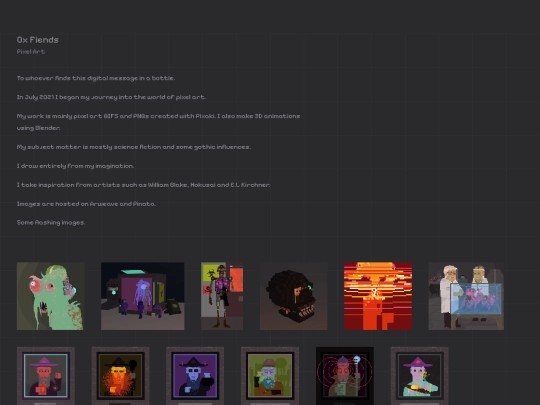The width and height of the screenshot is (540, 405).
Task: Click the 'Some flashing images.' warning text
Action: tap(51, 222)
